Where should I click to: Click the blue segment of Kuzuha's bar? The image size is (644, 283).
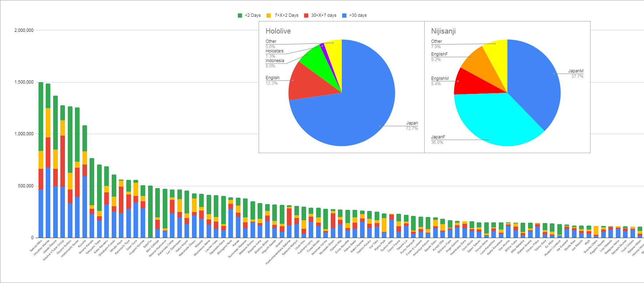(85, 207)
